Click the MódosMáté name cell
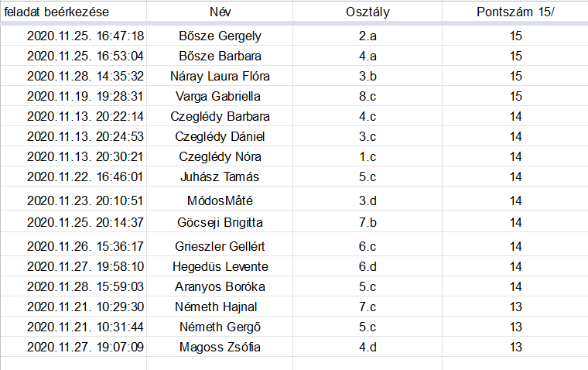The image size is (588, 370). tap(220, 199)
